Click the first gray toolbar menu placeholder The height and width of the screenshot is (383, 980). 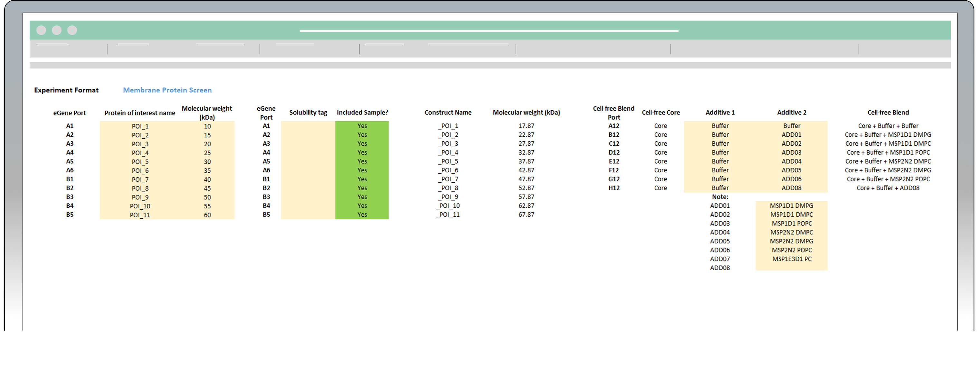click(52, 44)
